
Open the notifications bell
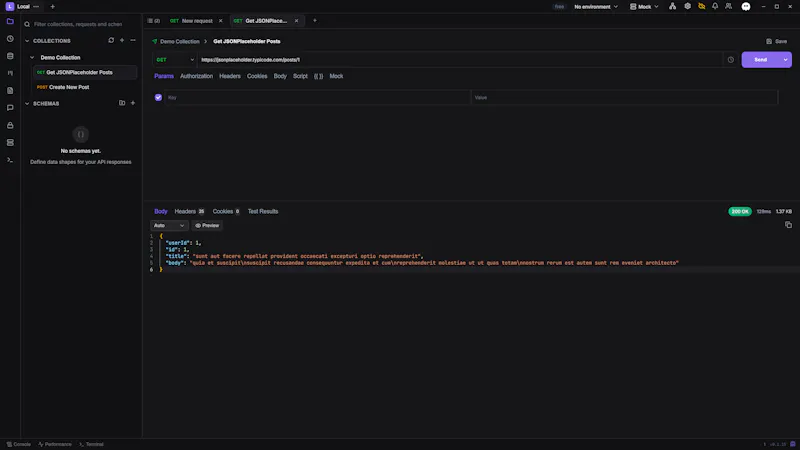(x=715, y=7)
